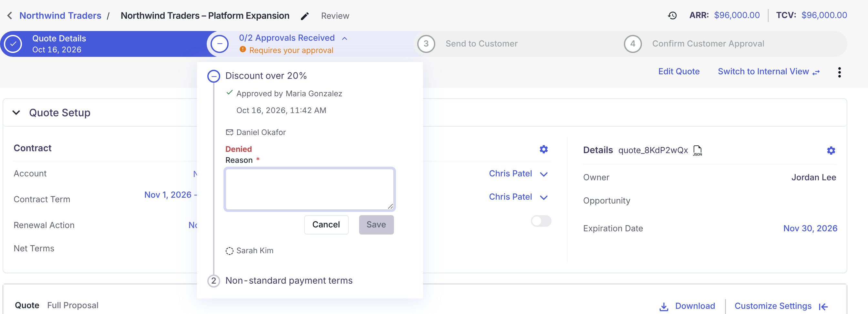
Task: Click the pending dashed circle beside Sarah Kim
Action: (230, 251)
